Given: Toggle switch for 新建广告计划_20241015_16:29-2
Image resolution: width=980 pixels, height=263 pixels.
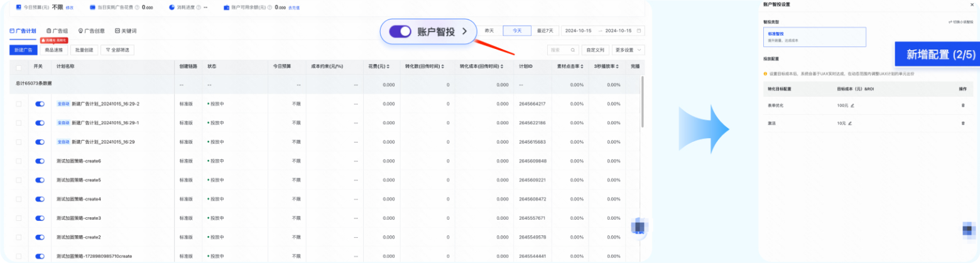Looking at the screenshot, I should pyautogui.click(x=40, y=104).
